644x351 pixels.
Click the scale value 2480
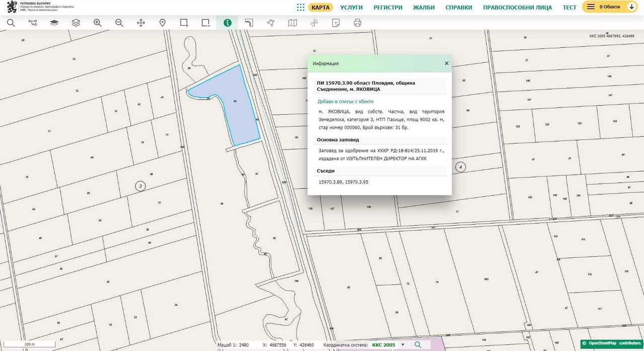tap(244, 345)
